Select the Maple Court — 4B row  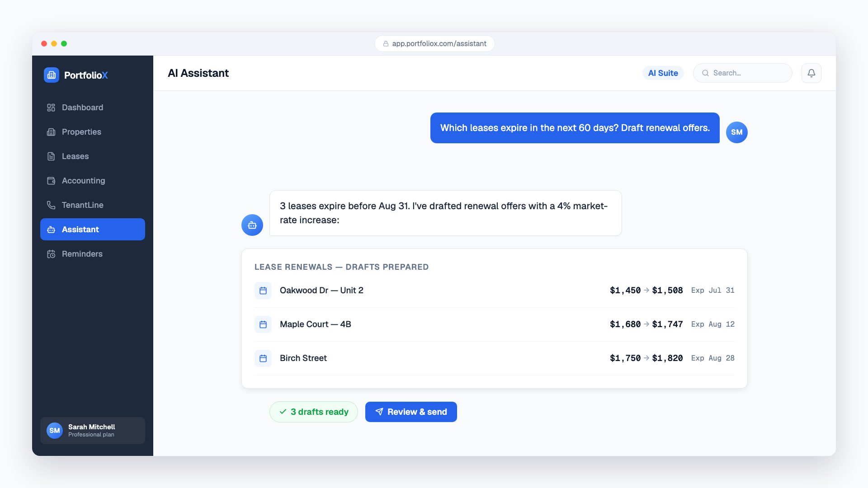[495, 324]
